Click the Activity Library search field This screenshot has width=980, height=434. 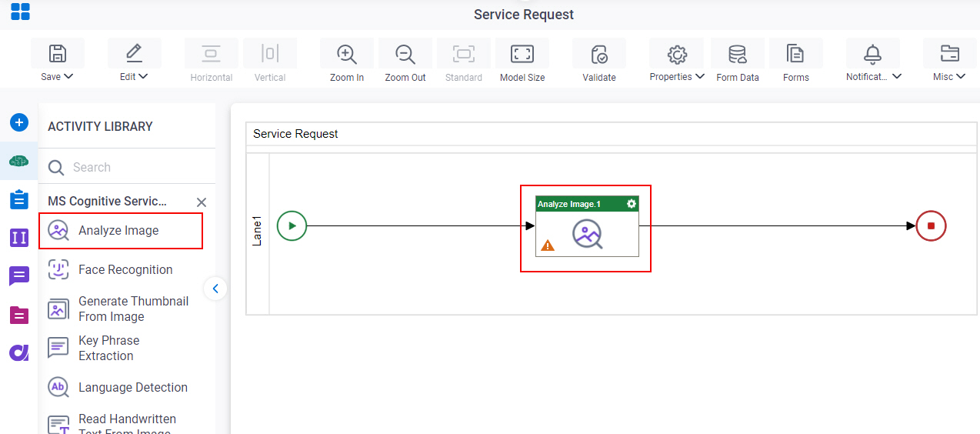127,167
